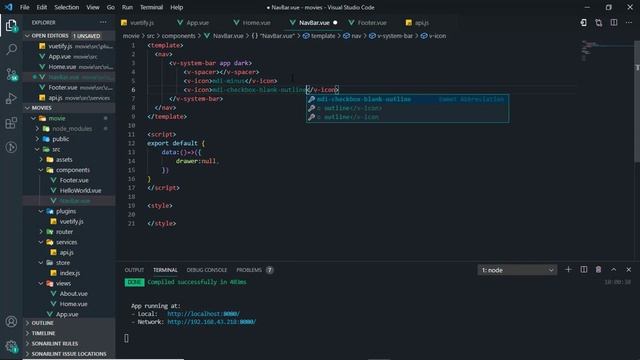Screen dimensions: 640x360
Task: Expand SonarLint Issue Locations section
Action: click(x=69, y=354)
